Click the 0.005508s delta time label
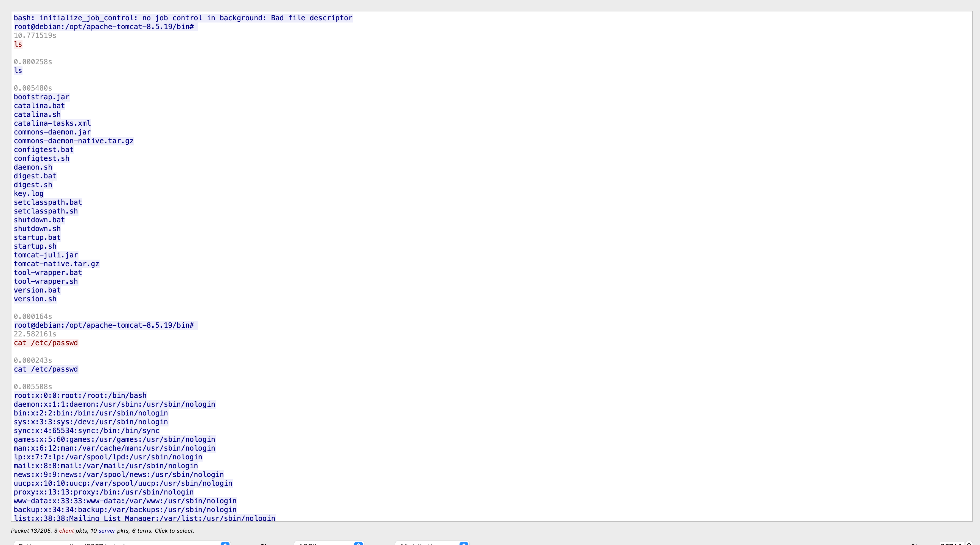The width and height of the screenshot is (980, 545). click(33, 387)
